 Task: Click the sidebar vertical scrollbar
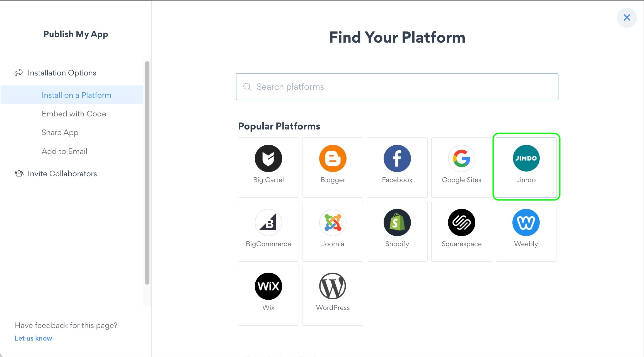147,173
